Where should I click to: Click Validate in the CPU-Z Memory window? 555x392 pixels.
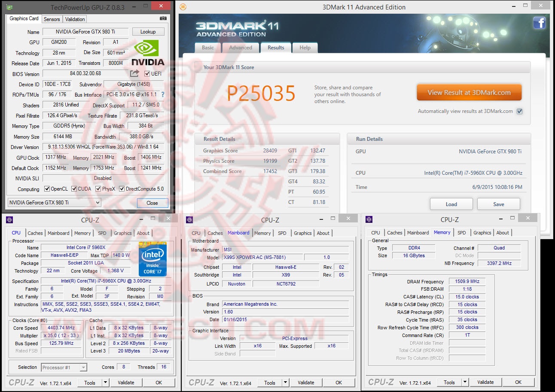coord(485,382)
